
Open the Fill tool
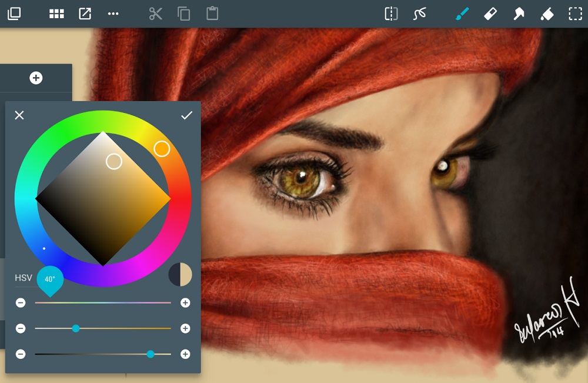pyautogui.click(x=547, y=14)
